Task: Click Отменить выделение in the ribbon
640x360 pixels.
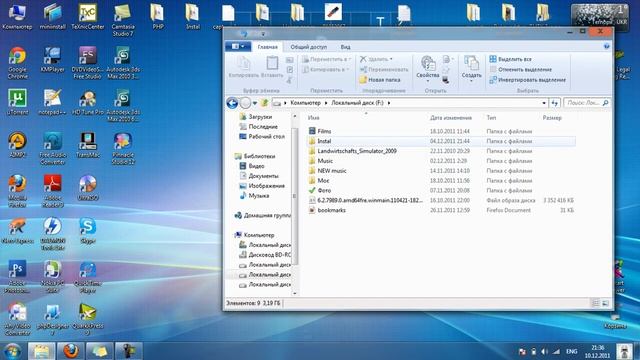Action: point(520,69)
